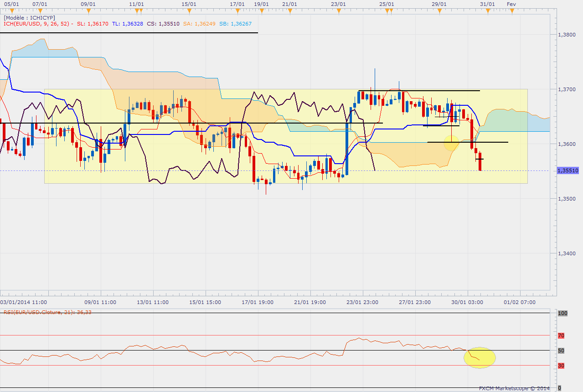The height and width of the screenshot is (392, 583).
Task: Click the 05/01 date label on the top axis
Action: pyautogui.click(x=11, y=4)
